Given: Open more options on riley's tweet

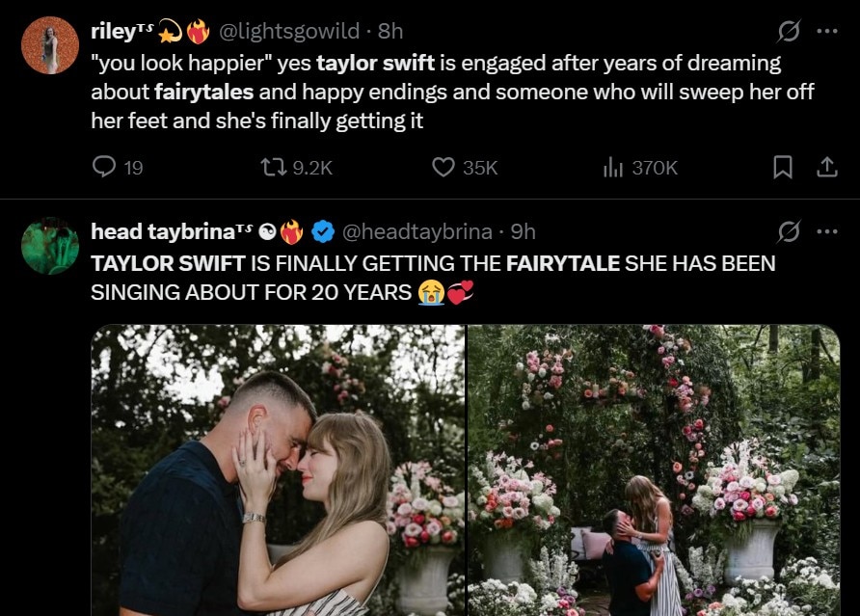Looking at the screenshot, I should pos(826,31).
